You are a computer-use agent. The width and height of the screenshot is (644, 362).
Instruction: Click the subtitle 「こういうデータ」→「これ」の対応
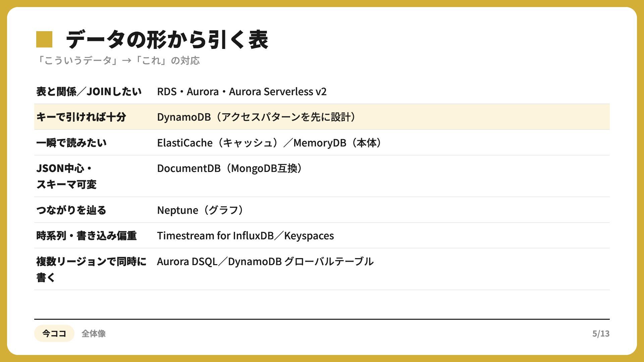pos(118,61)
